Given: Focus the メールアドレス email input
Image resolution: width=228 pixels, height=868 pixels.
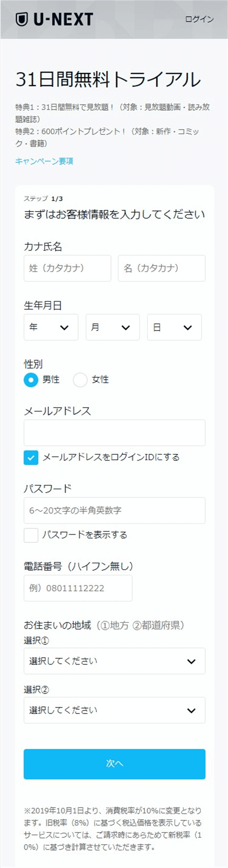Looking at the screenshot, I should [x=114, y=432].
